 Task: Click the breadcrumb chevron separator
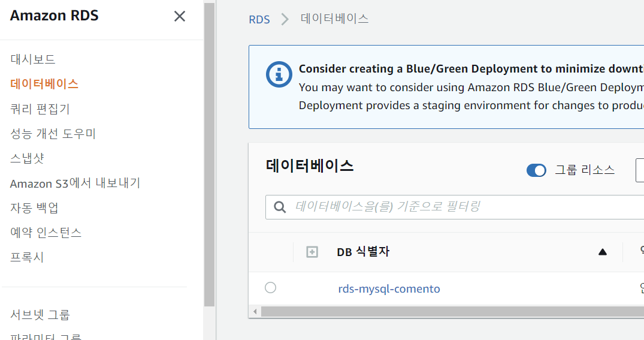click(x=285, y=19)
